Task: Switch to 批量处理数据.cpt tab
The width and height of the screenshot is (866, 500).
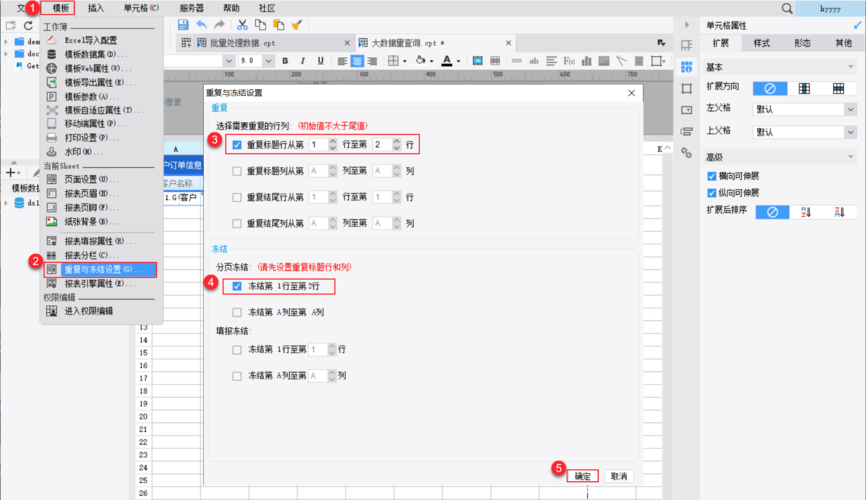Action: 242,43
